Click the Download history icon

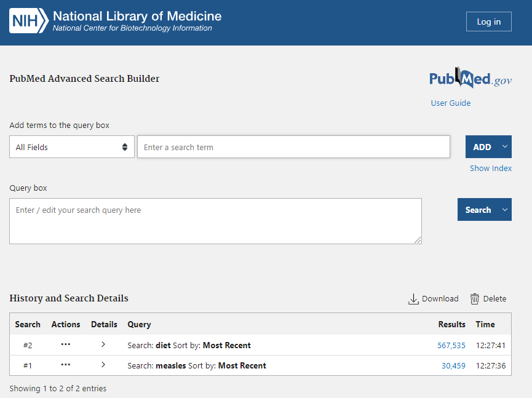pyautogui.click(x=413, y=299)
